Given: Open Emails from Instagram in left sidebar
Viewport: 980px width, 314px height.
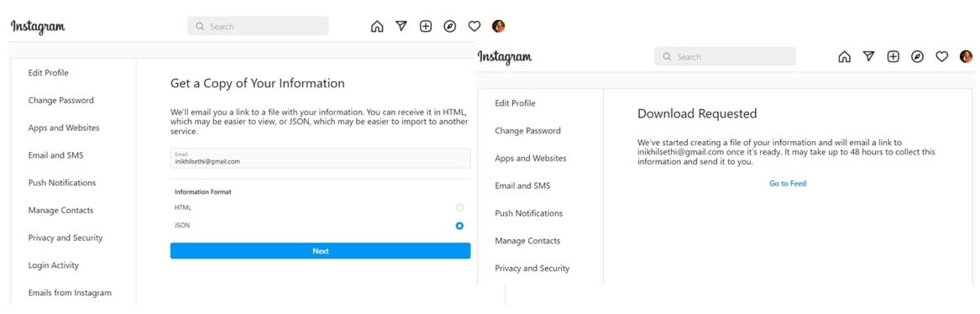Looking at the screenshot, I should coord(70,293).
